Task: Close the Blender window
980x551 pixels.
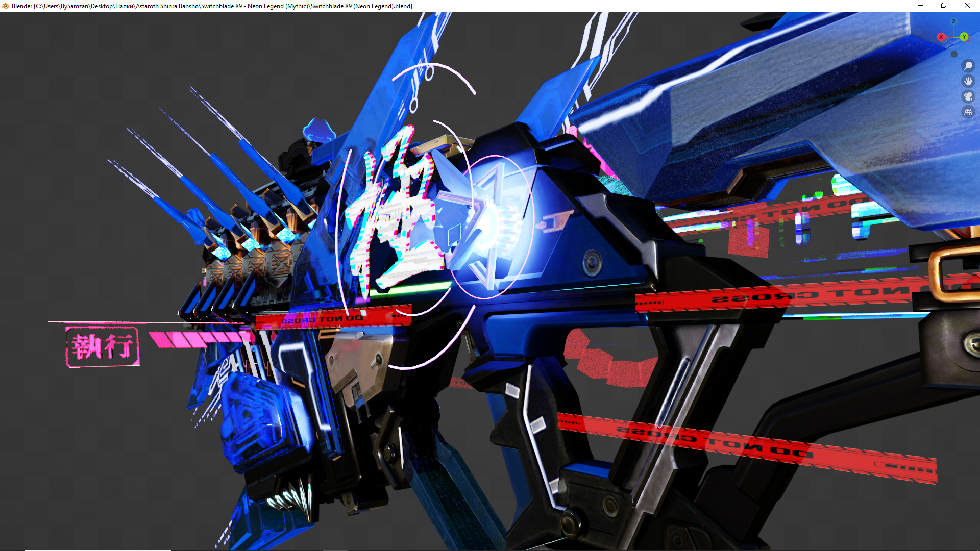Action: coord(967,6)
